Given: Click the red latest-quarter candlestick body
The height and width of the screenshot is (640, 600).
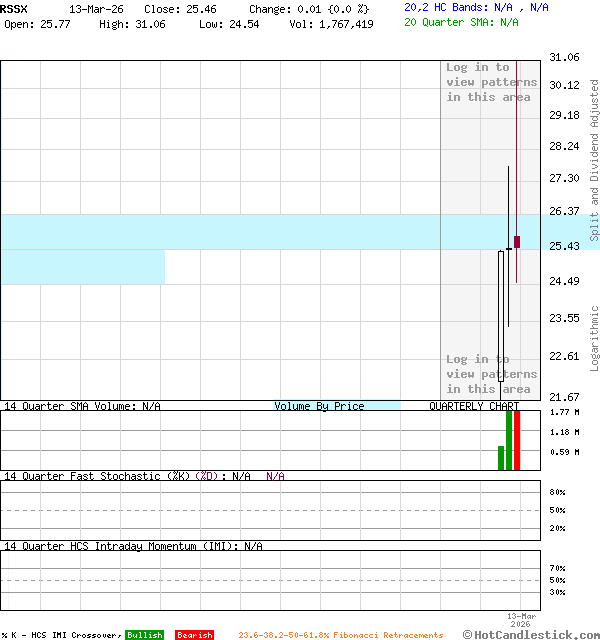Looking at the screenshot, I should point(517,242).
